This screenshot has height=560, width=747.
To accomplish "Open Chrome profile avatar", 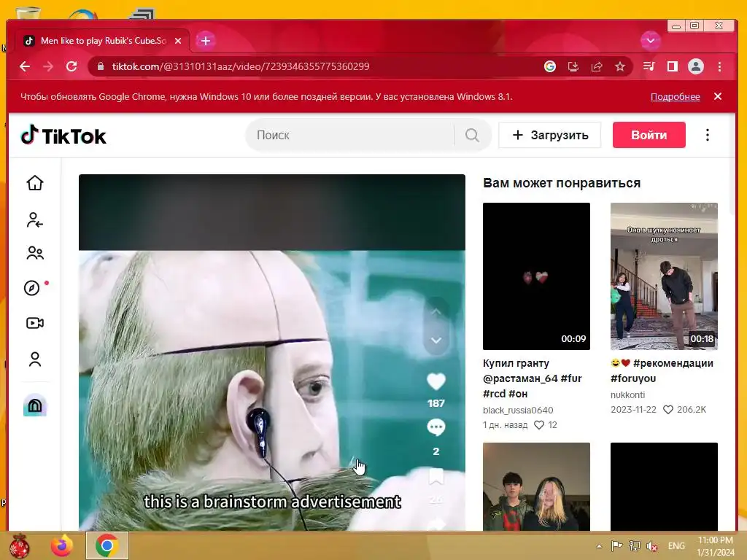I will coord(696,66).
